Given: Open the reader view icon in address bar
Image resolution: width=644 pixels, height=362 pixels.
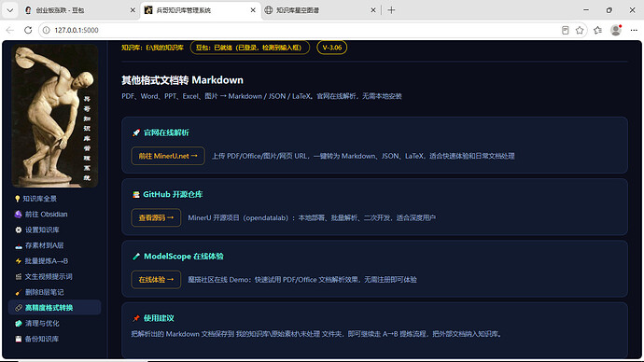Looking at the screenshot, I should point(566,30).
